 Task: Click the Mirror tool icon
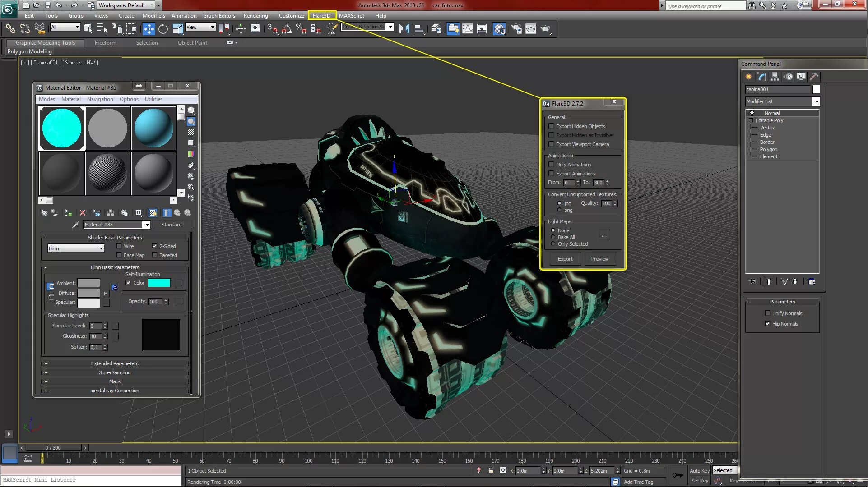(404, 29)
